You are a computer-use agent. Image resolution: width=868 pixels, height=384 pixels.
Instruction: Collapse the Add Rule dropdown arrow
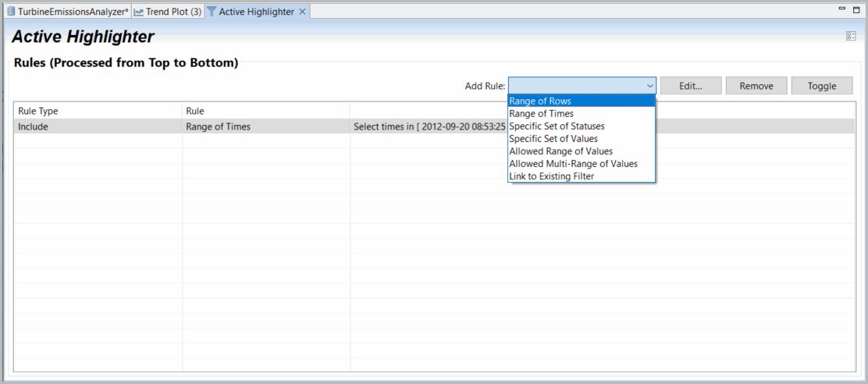tap(649, 86)
